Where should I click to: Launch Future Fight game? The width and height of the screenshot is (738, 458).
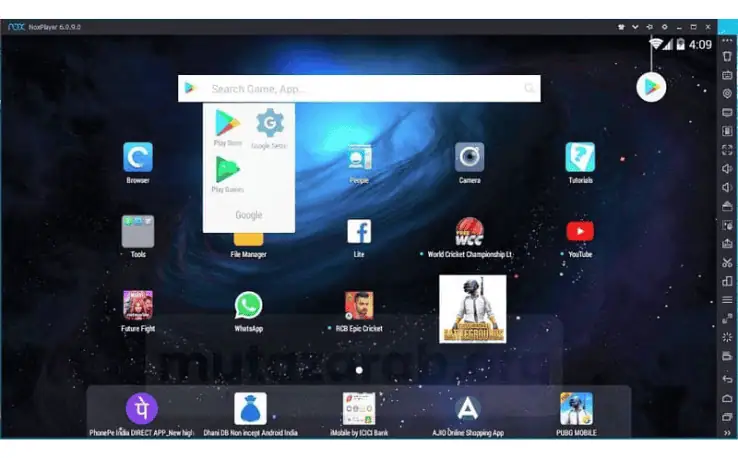(x=138, y=305)
